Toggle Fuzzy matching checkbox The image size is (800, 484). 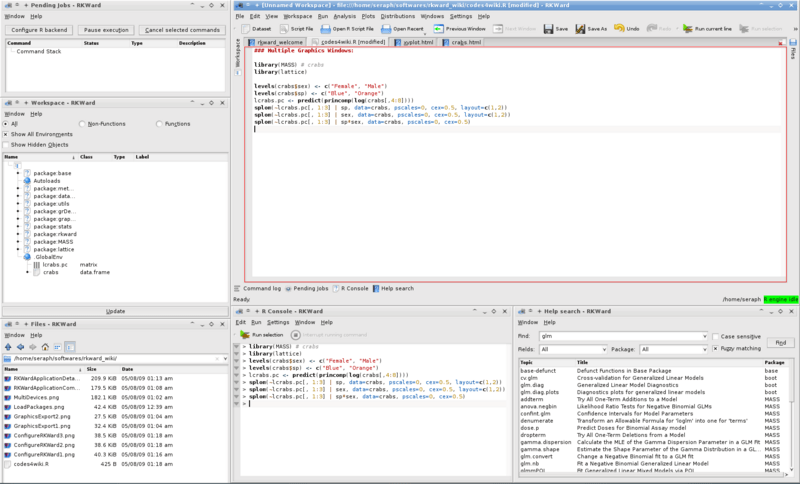[x=715, y=349]
